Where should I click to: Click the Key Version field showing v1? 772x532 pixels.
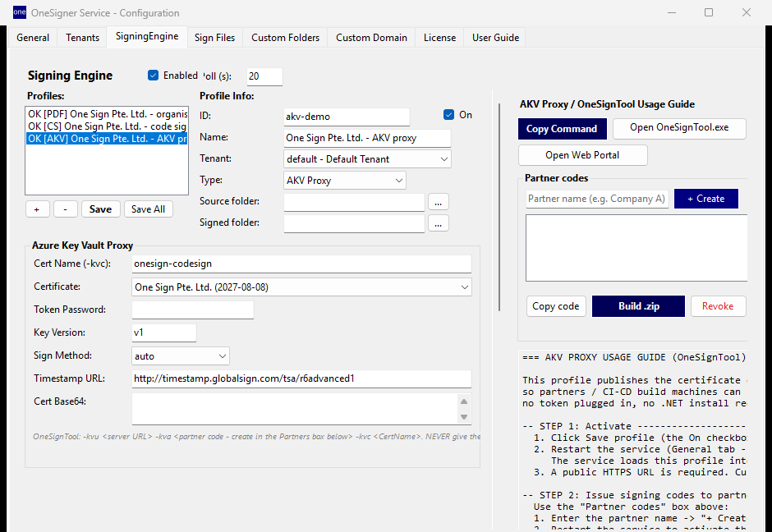click(x=164, y=332)
